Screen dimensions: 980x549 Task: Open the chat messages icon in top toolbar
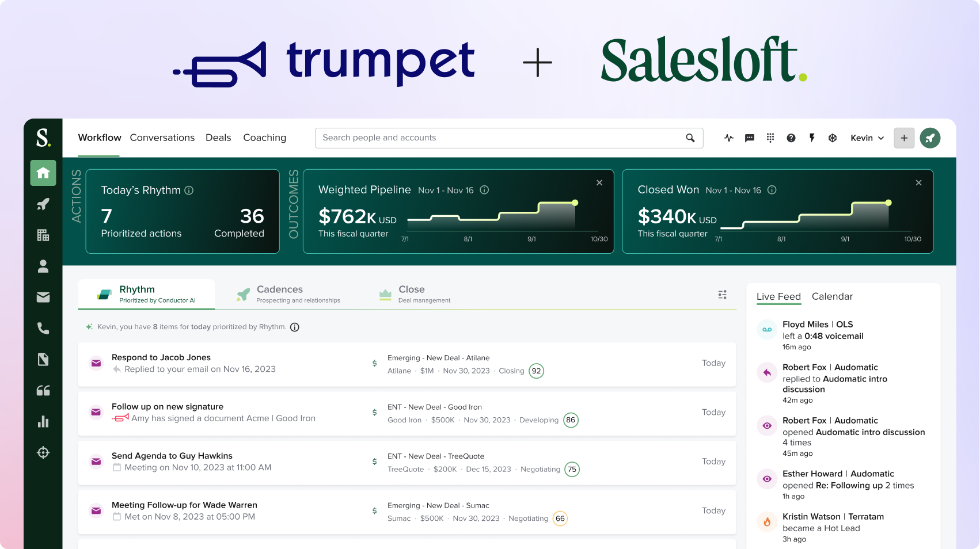(749, 138)
